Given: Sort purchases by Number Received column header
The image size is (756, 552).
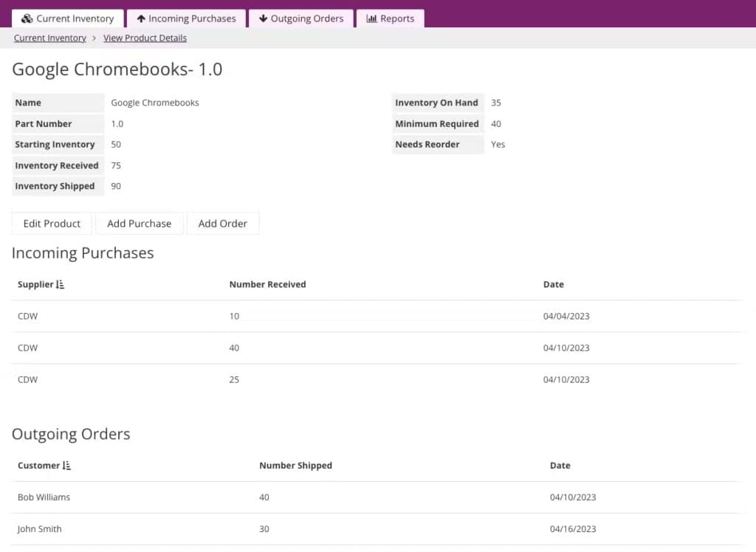Looking at the screenshot, I should pos(267,284).
